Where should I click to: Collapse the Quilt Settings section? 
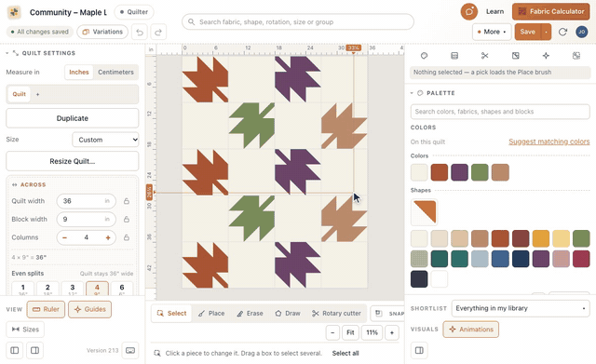[7, 53]
